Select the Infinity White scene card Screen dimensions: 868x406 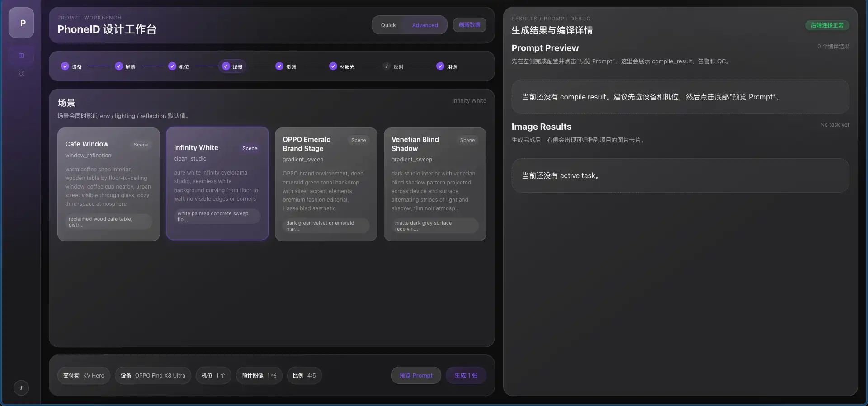pyautogui.click(x=217, y=183)
